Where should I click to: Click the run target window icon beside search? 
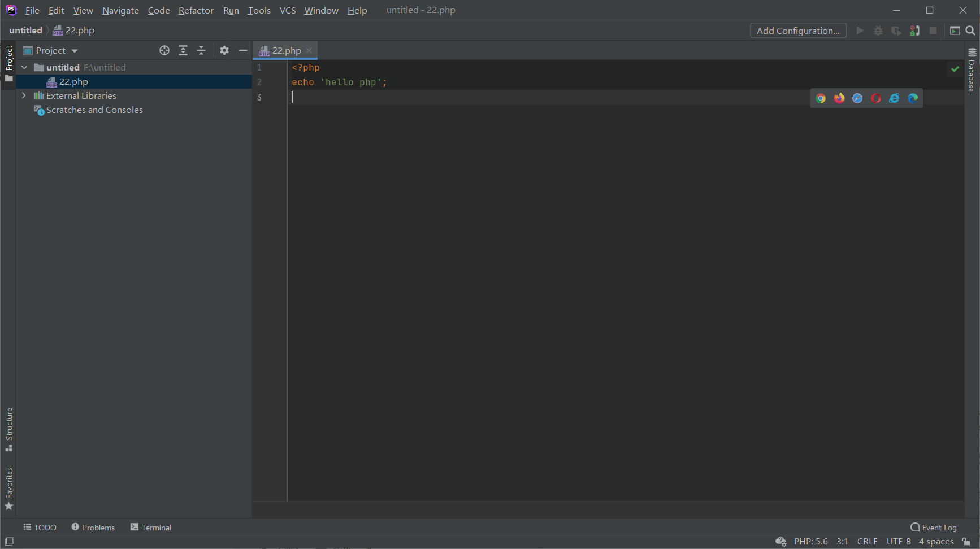click(955, 30)
